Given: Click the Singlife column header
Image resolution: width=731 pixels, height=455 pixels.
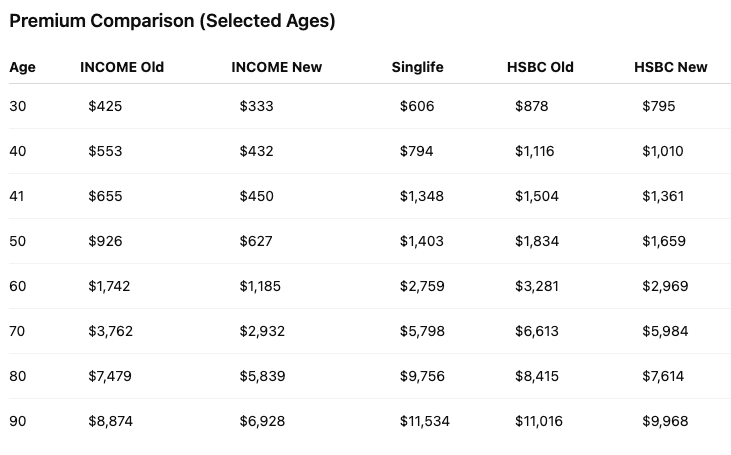Looking at the screenshot, I should click(x=417, y=67).
